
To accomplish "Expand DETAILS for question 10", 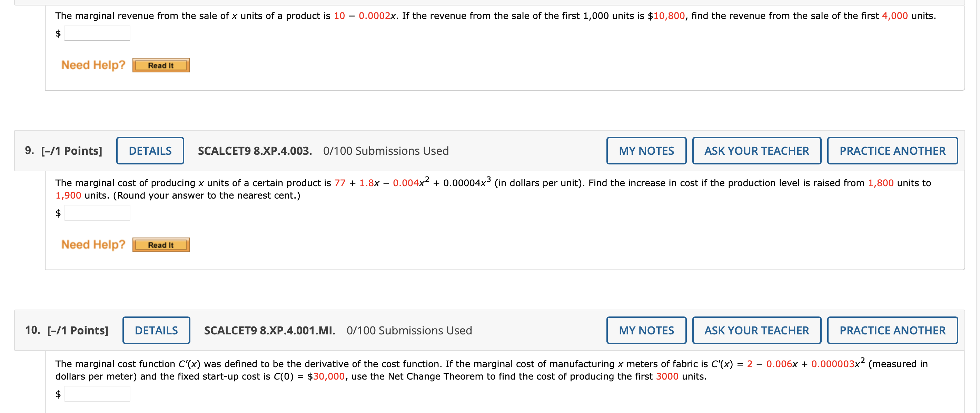I will pyautogui.click(x=156, y=331).
